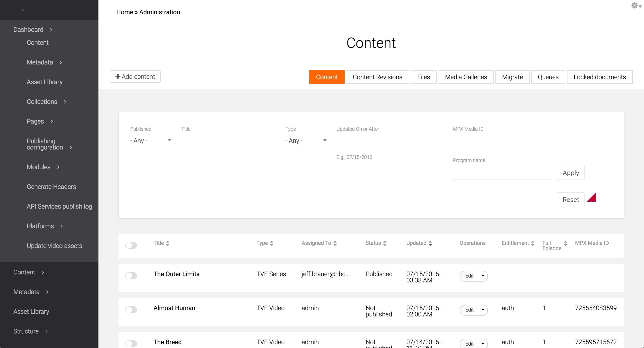Apply the content filters
This screenshot has width=644, height=348.
571,173
